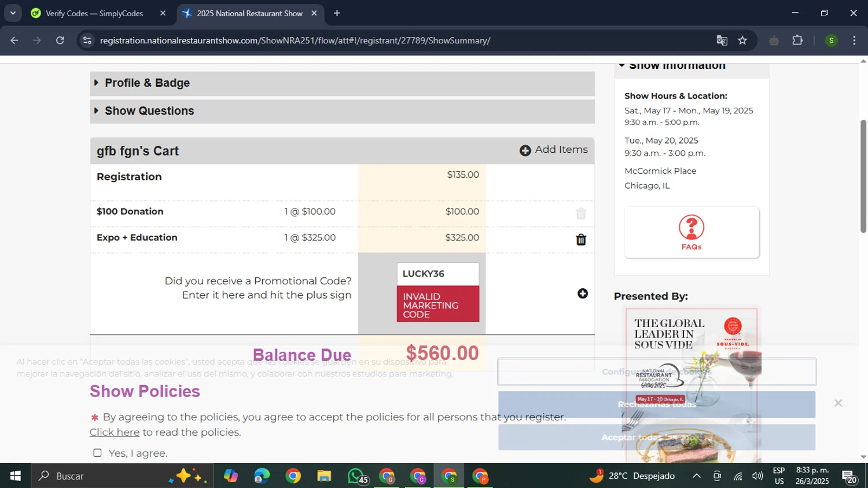This screenshot has width=868, height=488.
Task: Open the browser extensions puzzle icon
Action: (797, 41)
